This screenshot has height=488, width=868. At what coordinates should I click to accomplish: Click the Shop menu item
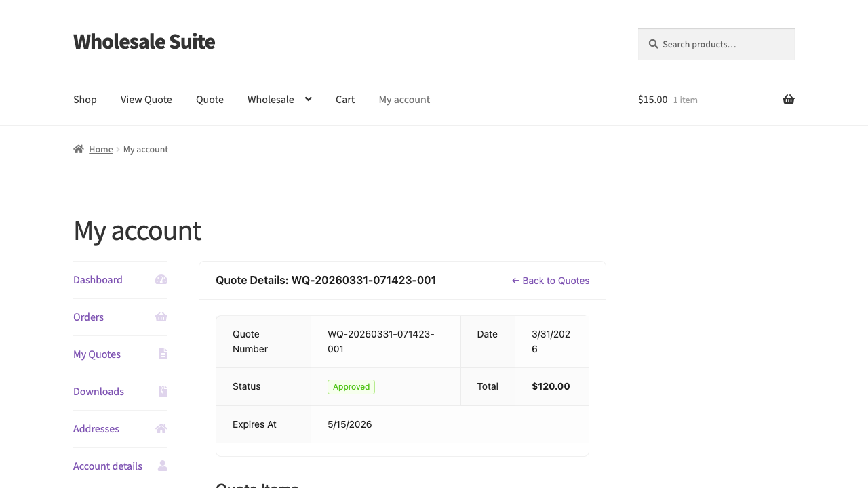point(85,100)
